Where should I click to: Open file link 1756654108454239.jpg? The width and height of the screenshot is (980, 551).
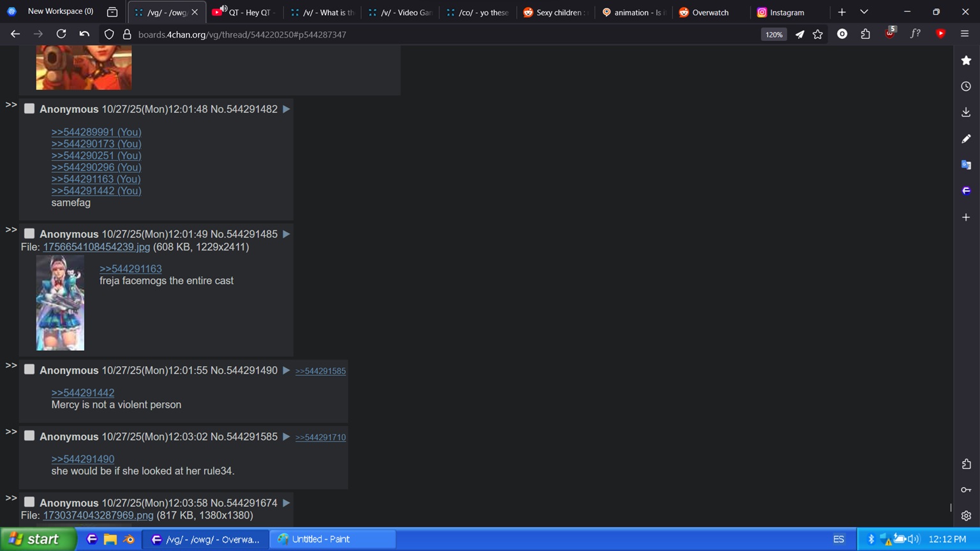[x=97, y=247]
